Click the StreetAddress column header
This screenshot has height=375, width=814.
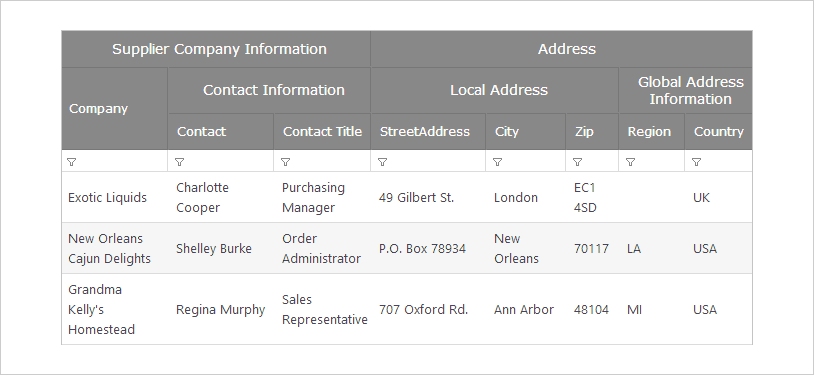[428, 132]
